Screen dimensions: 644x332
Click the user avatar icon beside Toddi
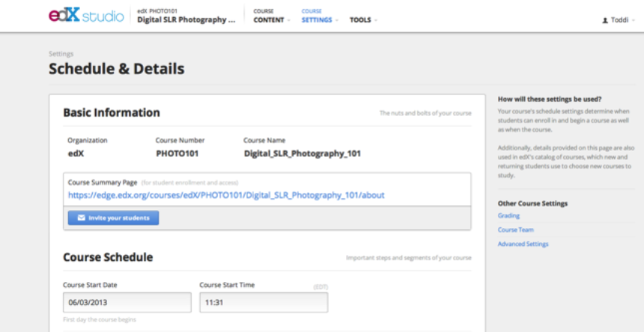(x=604, y=20)
